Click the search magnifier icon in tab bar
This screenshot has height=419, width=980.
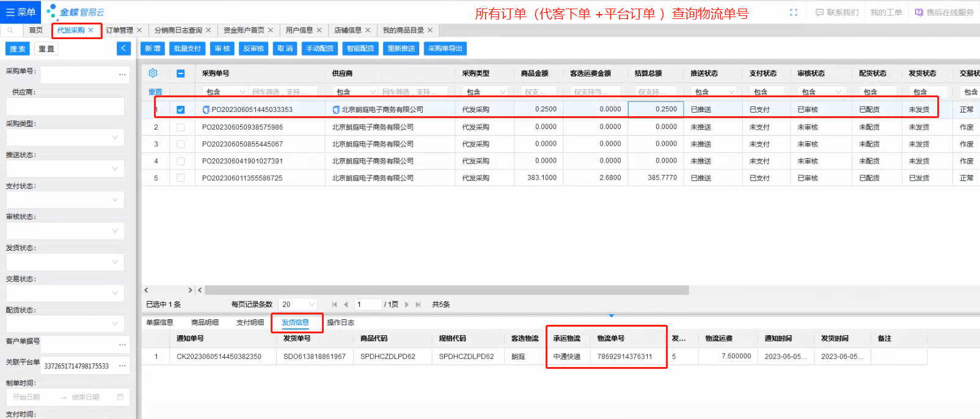point(10,30)
